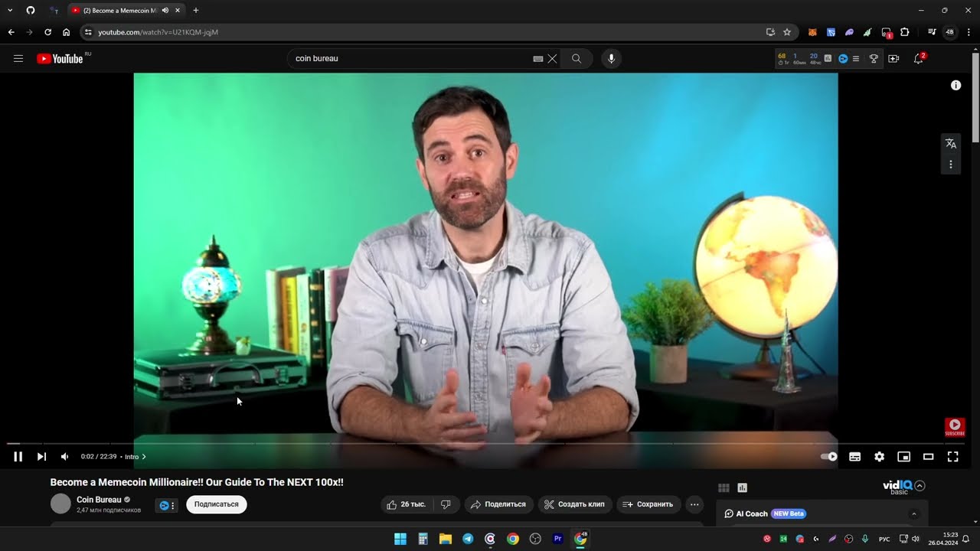Bookmark this page with star
Image resolution: width=980 pixels, height=551 pixels.
point(786,32)
